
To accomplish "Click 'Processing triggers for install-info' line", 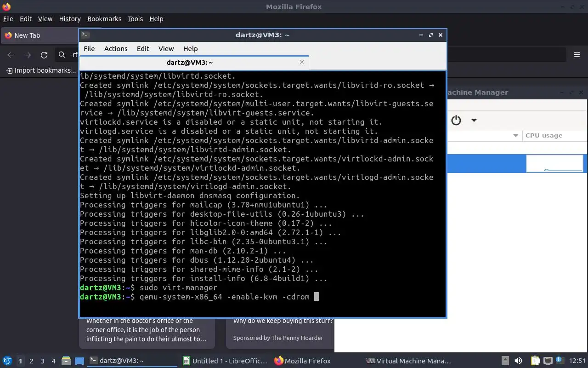I will (x=204, y=278).
